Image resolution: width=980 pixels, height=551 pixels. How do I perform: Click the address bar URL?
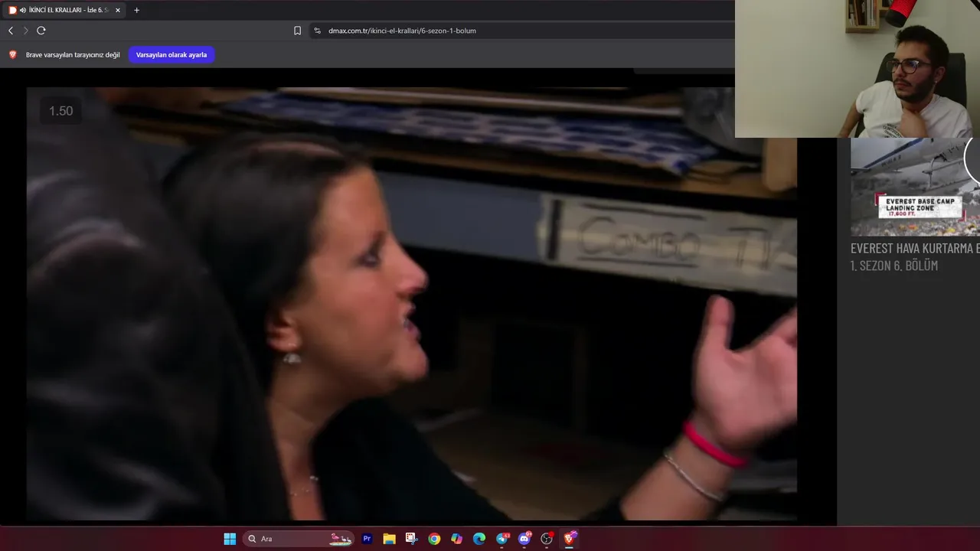click(402, 31)
